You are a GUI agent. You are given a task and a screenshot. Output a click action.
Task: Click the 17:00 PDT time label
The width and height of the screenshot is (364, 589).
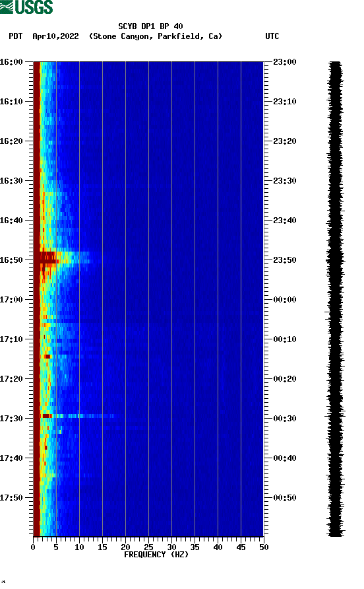pyautogui.click(x=11, y=300)
